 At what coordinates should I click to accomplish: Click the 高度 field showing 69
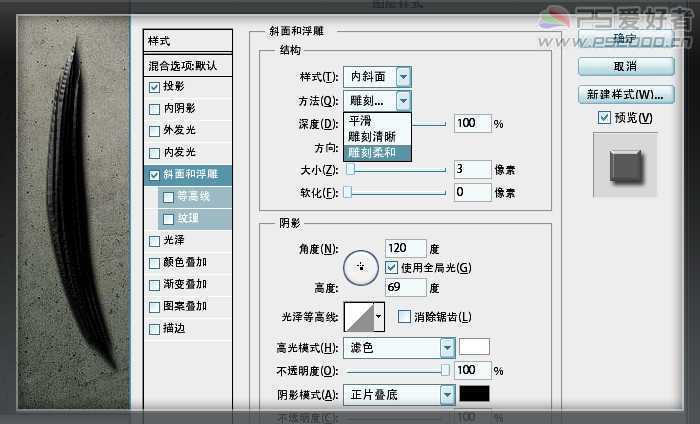(405, 287)
